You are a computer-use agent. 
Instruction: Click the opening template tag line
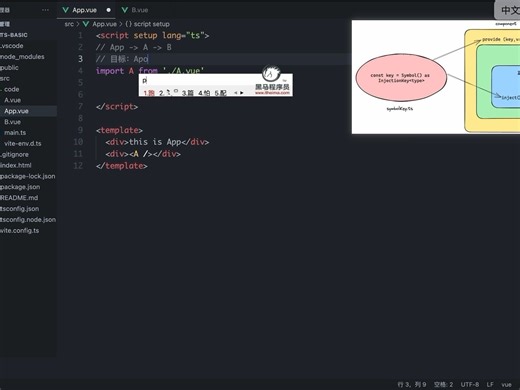coord(119,130)
